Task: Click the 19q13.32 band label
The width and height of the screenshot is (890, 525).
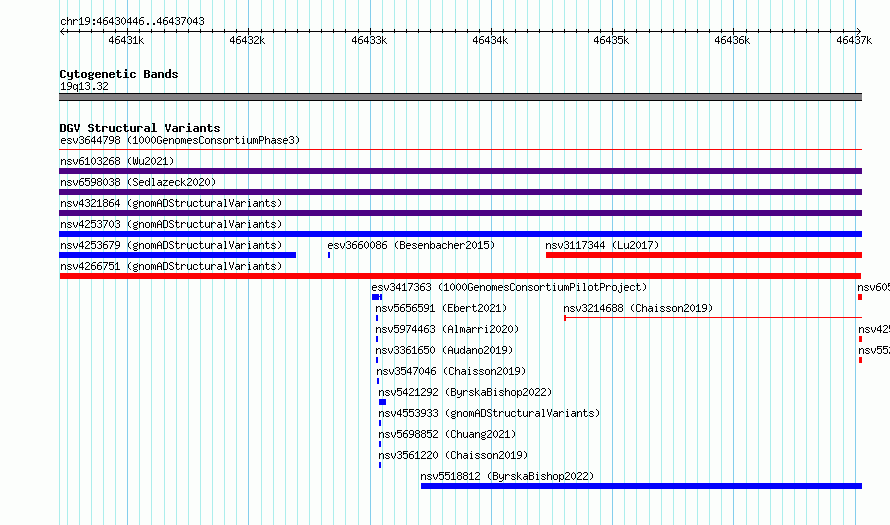Action: 85,86
